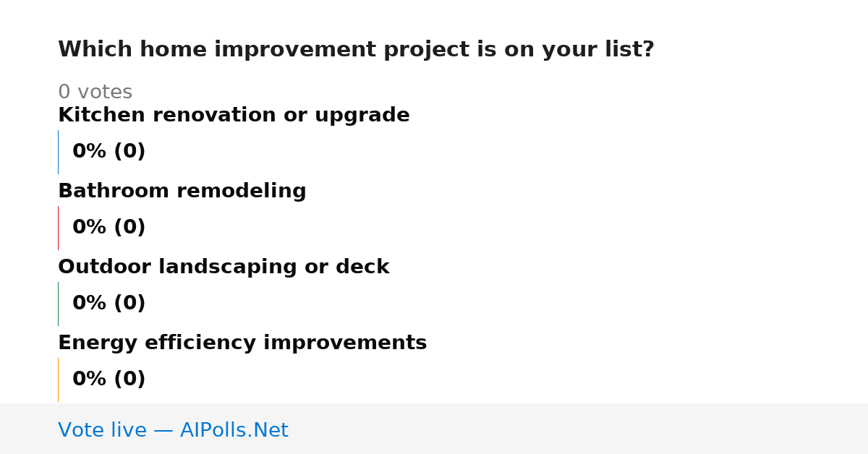Click the 0% percentage under Energy efficiency
Screen dimensions: 868x454
point(90,380)
